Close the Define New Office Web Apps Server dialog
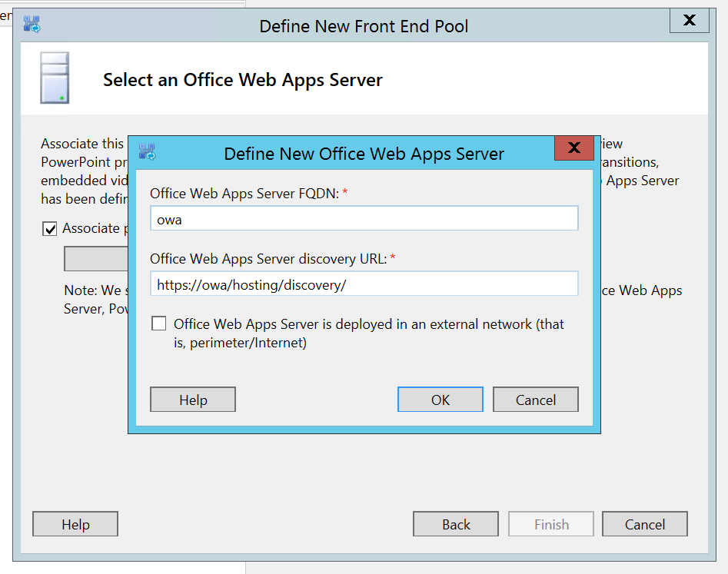 pos(573,148)
